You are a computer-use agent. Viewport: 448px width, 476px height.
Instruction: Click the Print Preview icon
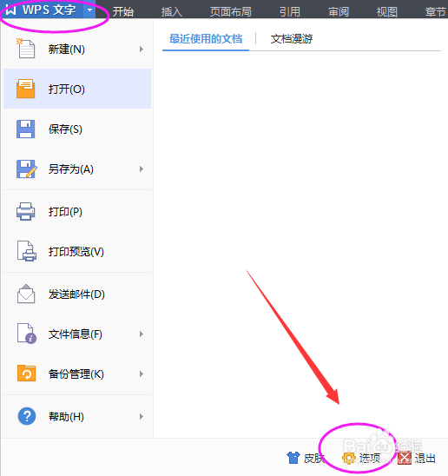point(26,251)
